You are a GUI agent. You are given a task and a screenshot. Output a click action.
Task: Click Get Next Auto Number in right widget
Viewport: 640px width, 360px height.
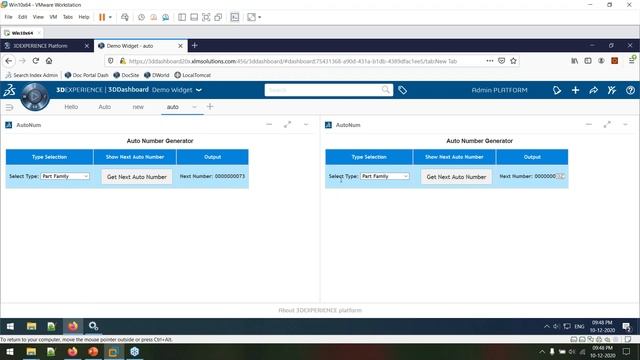pos(456,177)
